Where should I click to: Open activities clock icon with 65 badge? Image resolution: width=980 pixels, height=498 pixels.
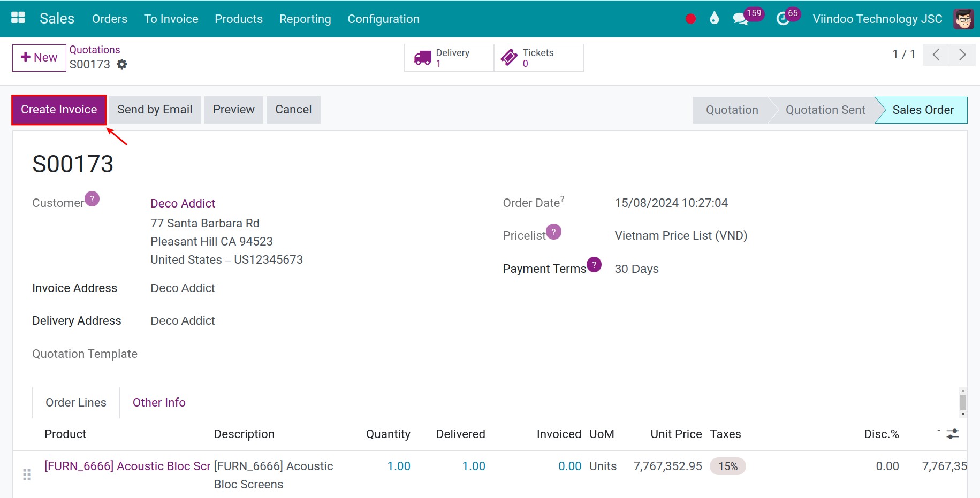783,19
